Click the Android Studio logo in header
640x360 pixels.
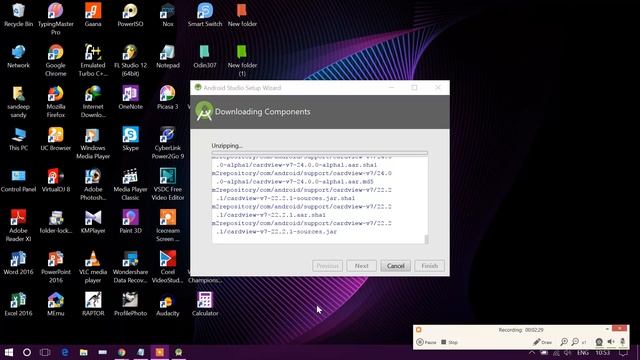point(204,111)
